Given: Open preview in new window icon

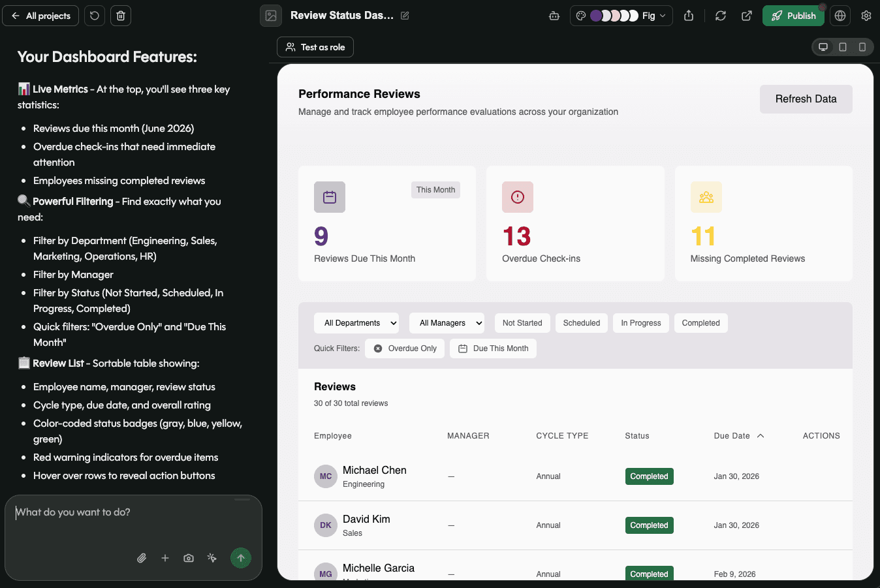Looking at the screenshot, I should tap(747, 16).
